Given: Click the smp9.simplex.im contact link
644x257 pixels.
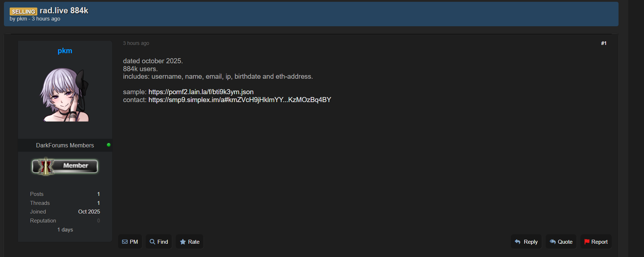Looking at the screenshot, I should [x=240, y=100].
